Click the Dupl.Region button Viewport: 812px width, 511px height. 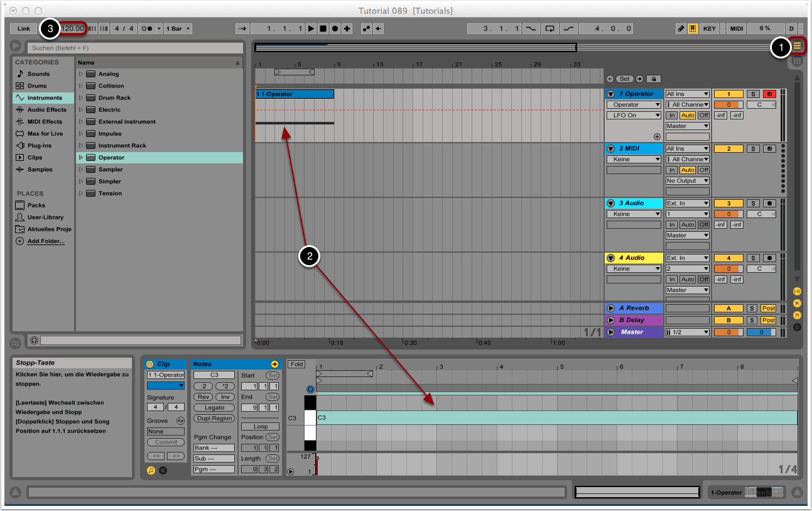point(214,419)
